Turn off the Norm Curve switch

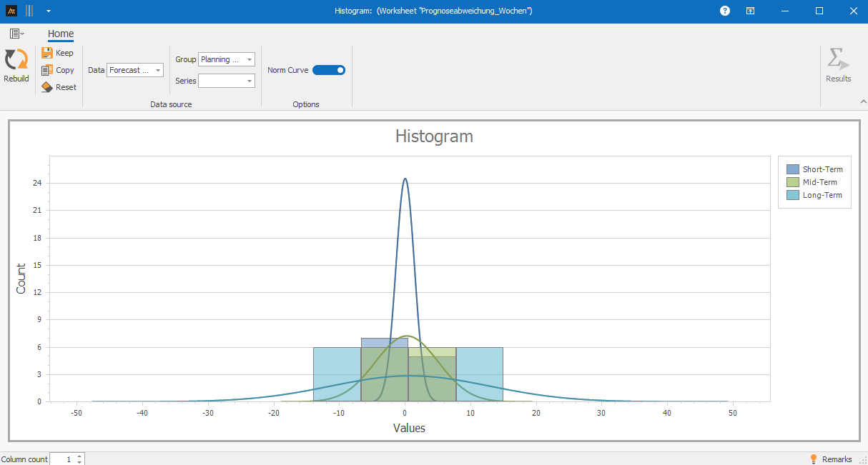click(x=329, y=70)
